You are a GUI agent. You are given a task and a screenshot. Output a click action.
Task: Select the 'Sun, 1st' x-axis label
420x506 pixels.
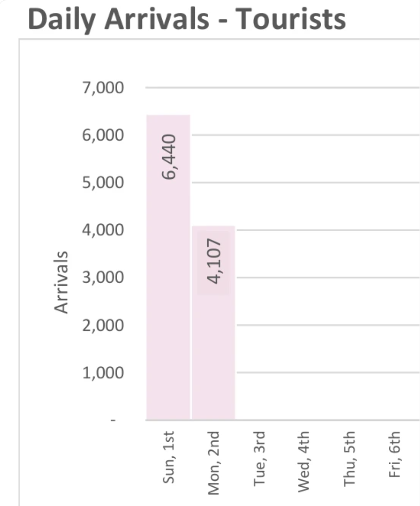169,457
